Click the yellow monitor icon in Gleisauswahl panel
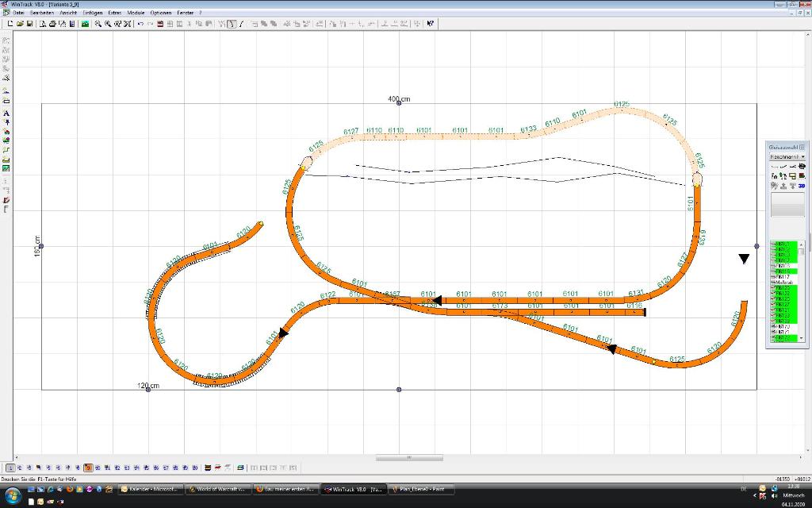The image size is (812, 508). [x=792, y=176]
